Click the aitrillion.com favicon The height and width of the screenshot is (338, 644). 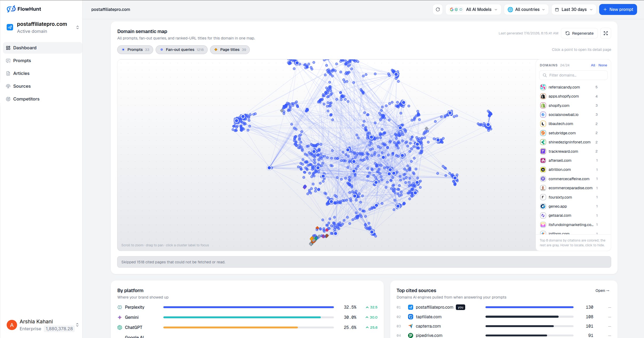click(543, 170)
